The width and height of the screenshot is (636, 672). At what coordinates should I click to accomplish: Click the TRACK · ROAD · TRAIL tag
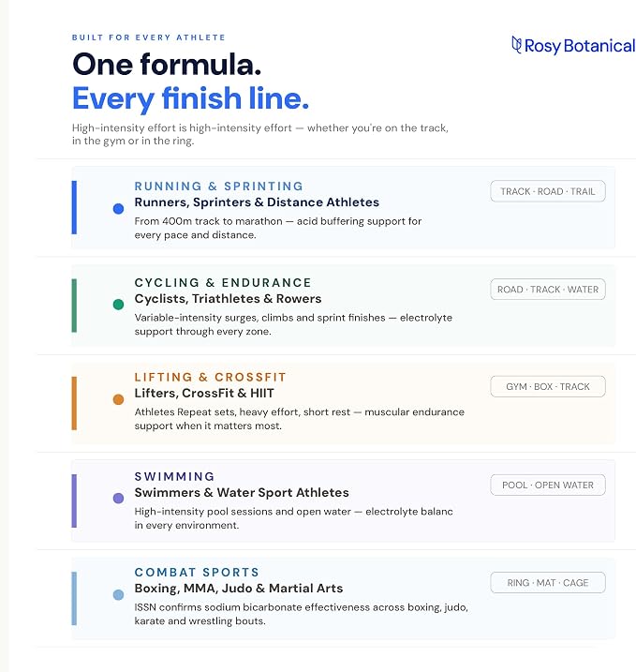pos(548,191)
